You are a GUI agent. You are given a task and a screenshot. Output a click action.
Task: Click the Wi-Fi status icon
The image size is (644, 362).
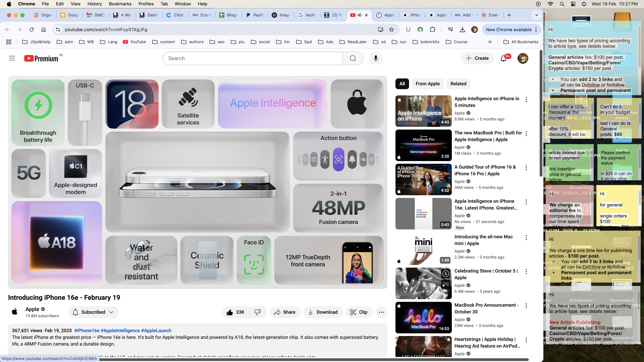[x=550, y=4]
